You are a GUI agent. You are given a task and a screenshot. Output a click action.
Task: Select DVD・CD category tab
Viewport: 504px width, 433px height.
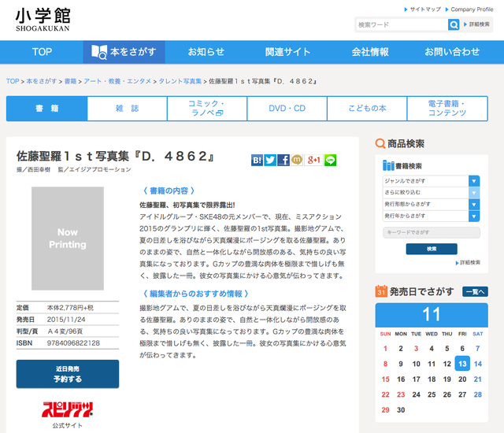coord(287,109)
